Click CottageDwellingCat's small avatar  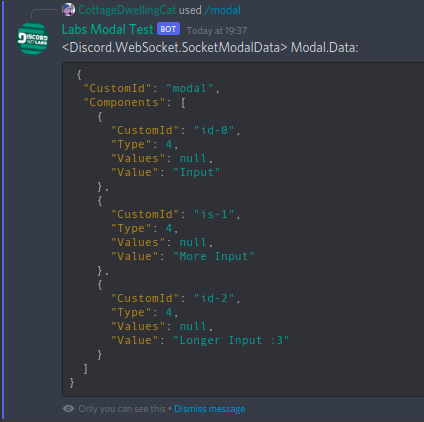tap(68, 10)
